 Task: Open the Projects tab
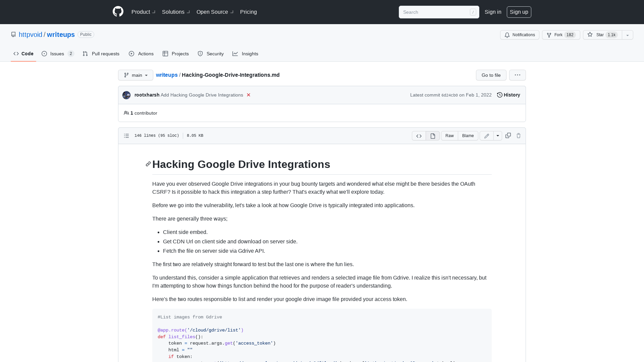176,54
